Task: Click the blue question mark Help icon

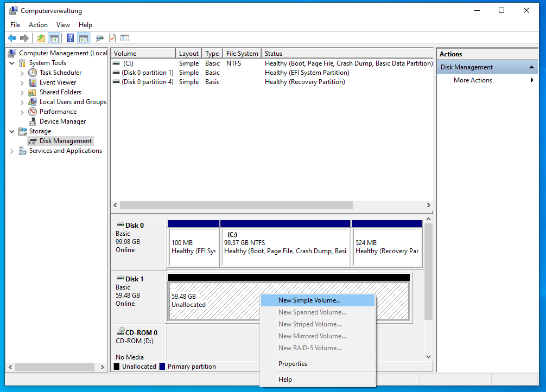Action: coord(70,38)
